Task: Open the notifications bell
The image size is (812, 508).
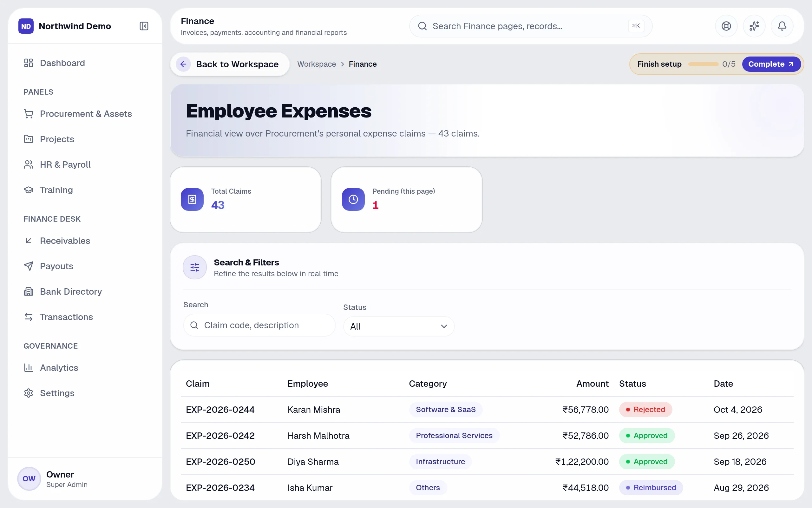Action: [782, 26]
